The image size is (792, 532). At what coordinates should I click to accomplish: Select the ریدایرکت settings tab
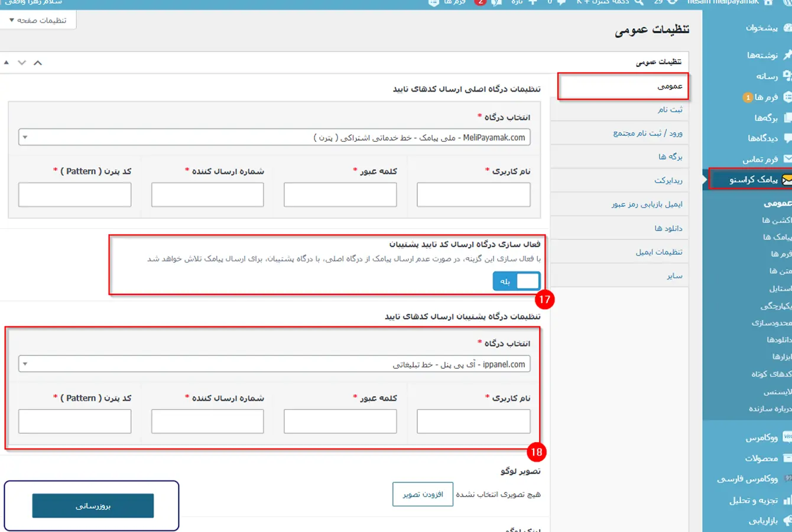(x=619, y=180)
